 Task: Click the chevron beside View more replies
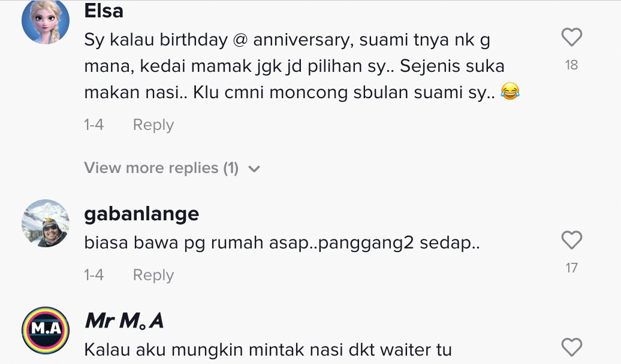(254, 169)
